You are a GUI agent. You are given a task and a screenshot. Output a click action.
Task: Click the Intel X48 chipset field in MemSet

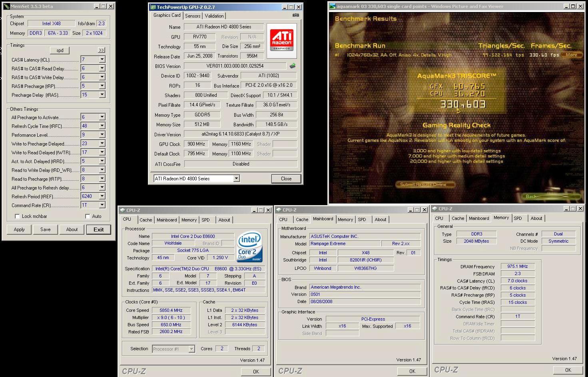coord(52,24)
